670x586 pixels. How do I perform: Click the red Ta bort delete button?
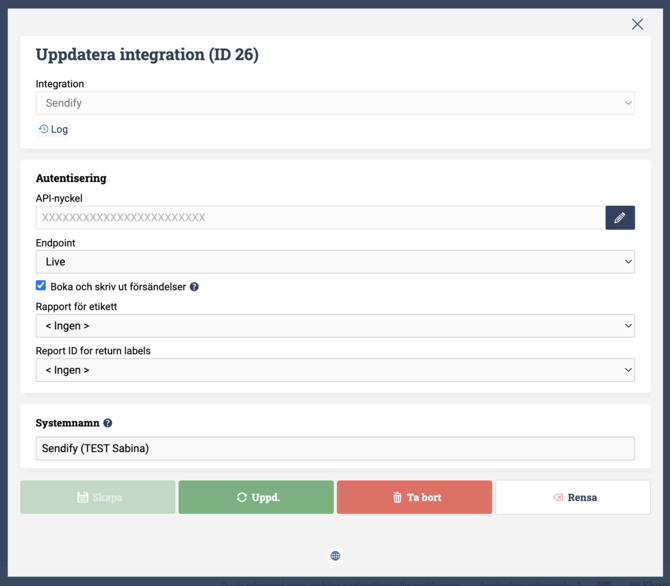point(414,497)
